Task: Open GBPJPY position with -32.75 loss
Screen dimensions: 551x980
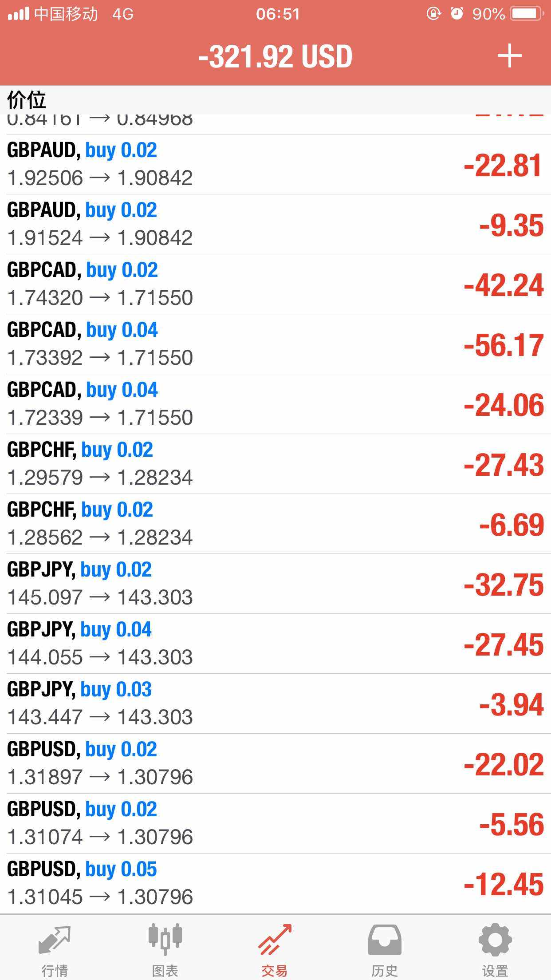Action: coord(275,584)
